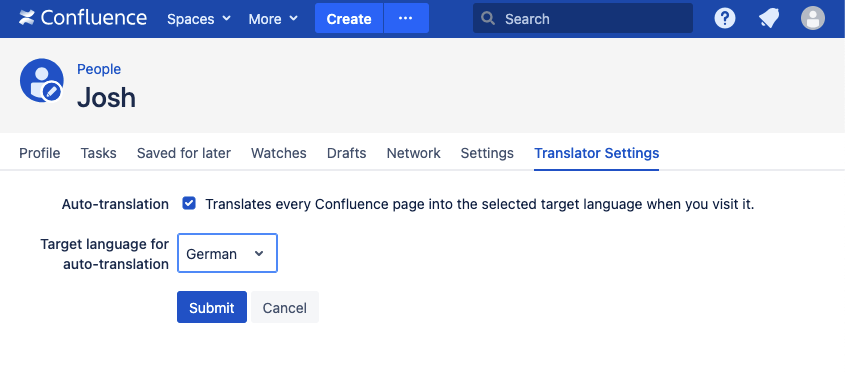845x374 pixels.
Task: Submit the translator settings
Action: pyautogui.click(x=212, y=307)
